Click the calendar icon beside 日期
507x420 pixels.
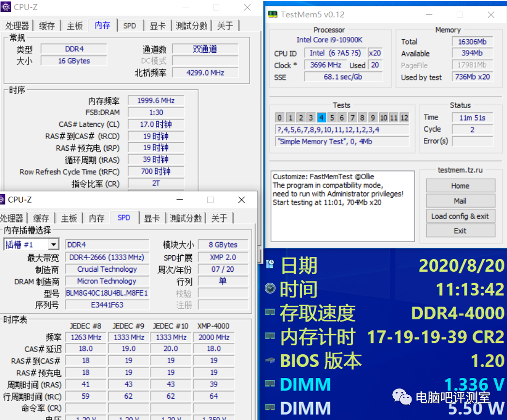tap(270, 264)
